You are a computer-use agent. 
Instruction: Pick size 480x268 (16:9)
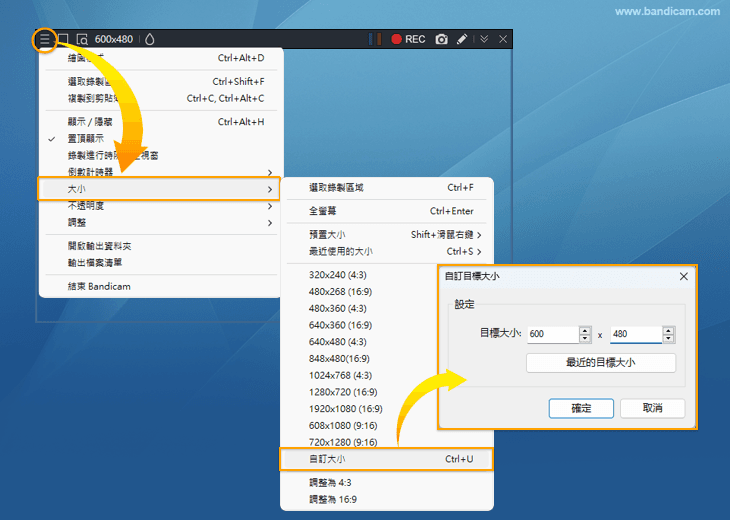(340, 292)
